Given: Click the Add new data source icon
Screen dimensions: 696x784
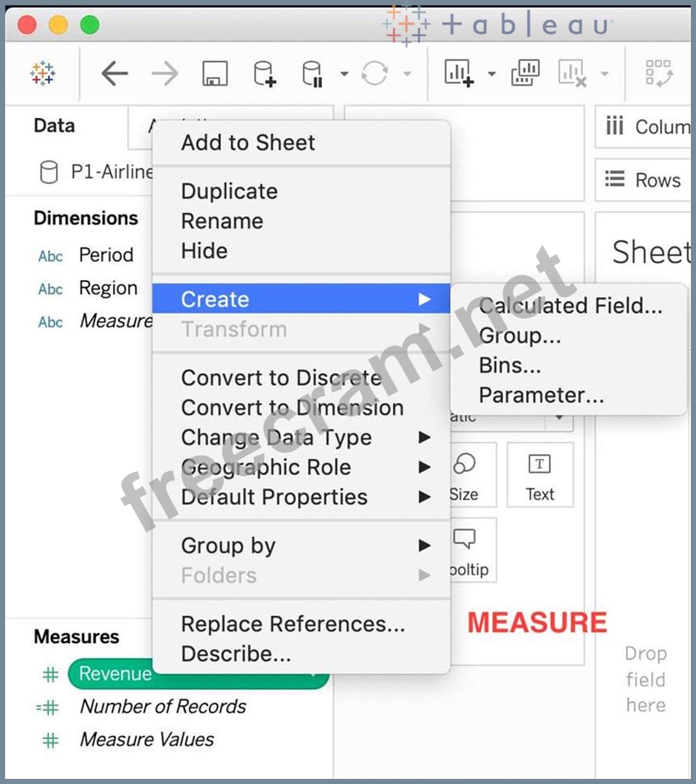Looking at the screenshot, I should 264,75.
